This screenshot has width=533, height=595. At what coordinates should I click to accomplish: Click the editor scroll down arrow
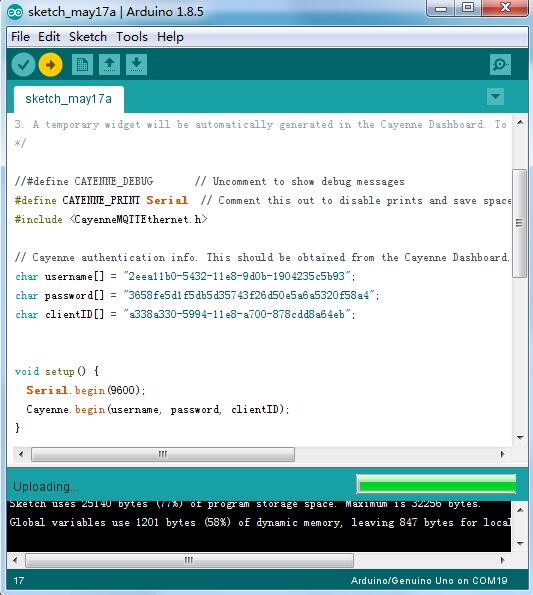pyautogui.click(x=520, y=438)
